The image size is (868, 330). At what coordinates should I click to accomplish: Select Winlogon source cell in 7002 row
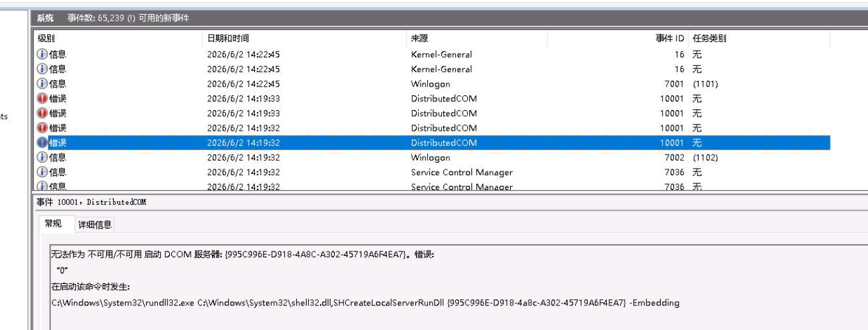(x=431, y=157)
